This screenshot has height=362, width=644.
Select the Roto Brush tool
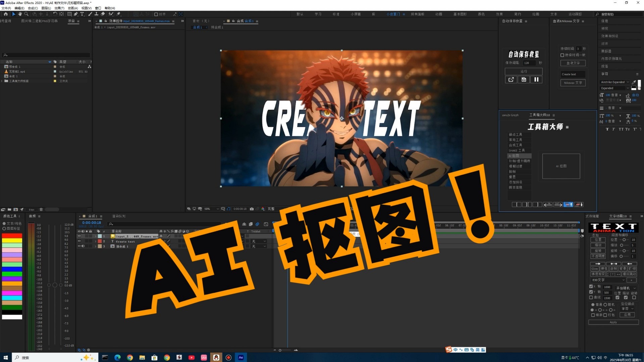(x=111, y=14)
